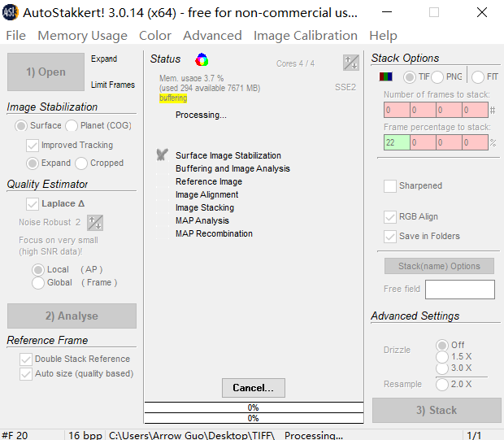Click the upper progress bar showing 0%

pos(253,407)
